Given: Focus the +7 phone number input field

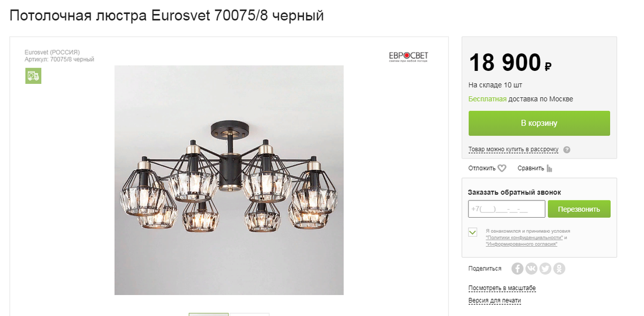Looking at the screenshot, I should [x=507, y=209].
